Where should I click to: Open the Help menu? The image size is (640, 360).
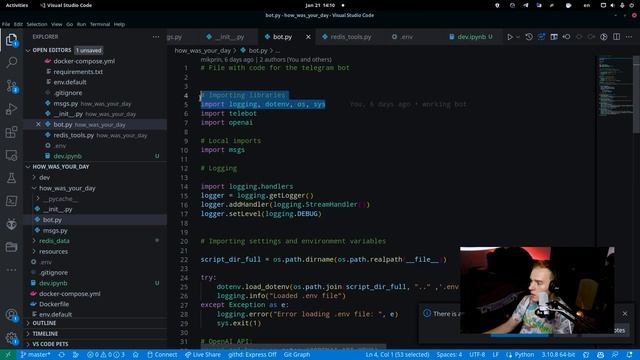coord(119,24)
